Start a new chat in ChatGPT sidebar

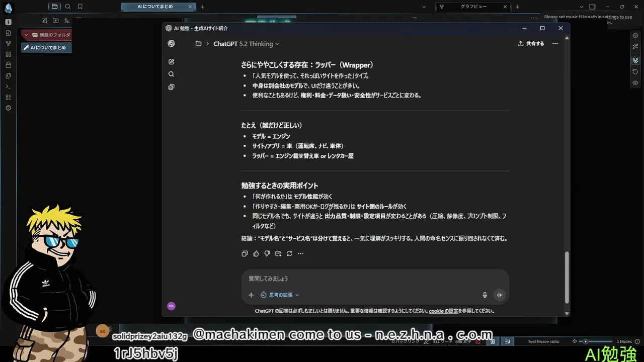pyautogui.click(x=171, y=62)
